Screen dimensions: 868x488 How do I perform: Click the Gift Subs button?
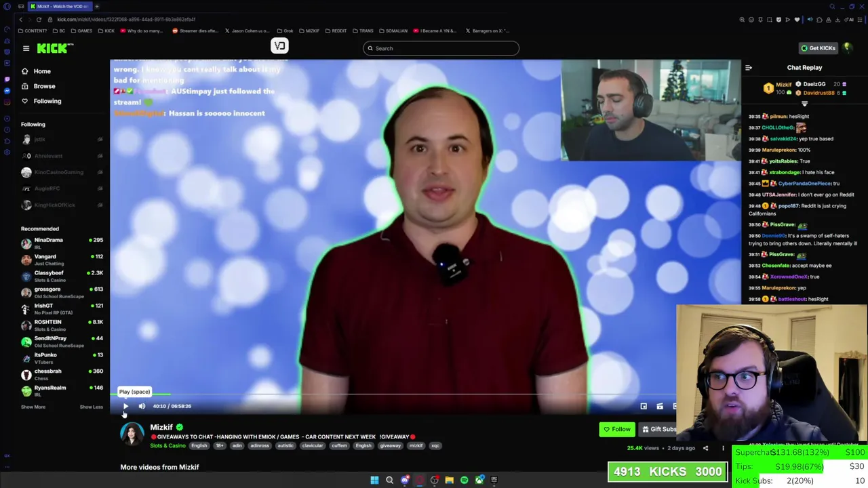click(658, 429)
